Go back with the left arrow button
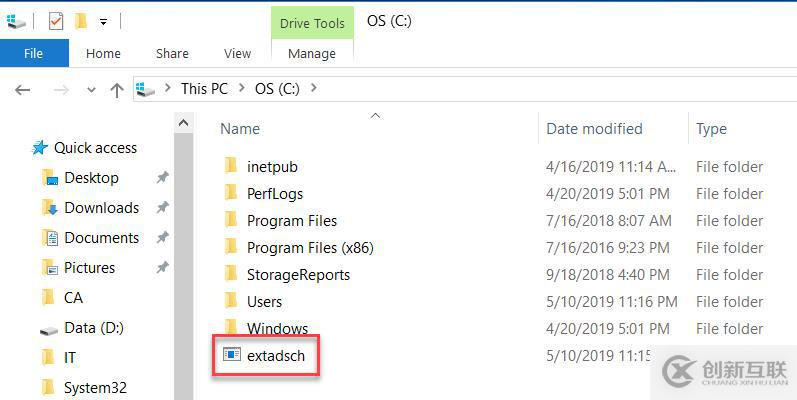Image resolution: width=797 pixels, height=400 pixels. tap(22, 90)
